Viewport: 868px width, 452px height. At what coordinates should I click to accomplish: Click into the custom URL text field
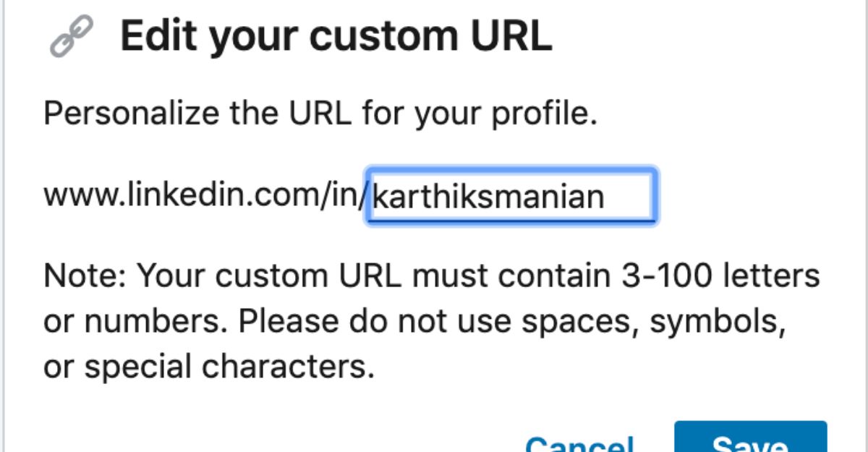(x=511, y=196)
